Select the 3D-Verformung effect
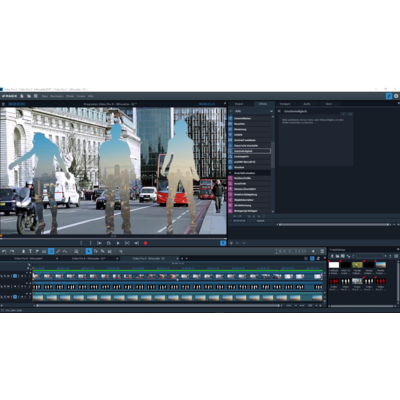Screen dimensions: 400x400 coord(249,205)
